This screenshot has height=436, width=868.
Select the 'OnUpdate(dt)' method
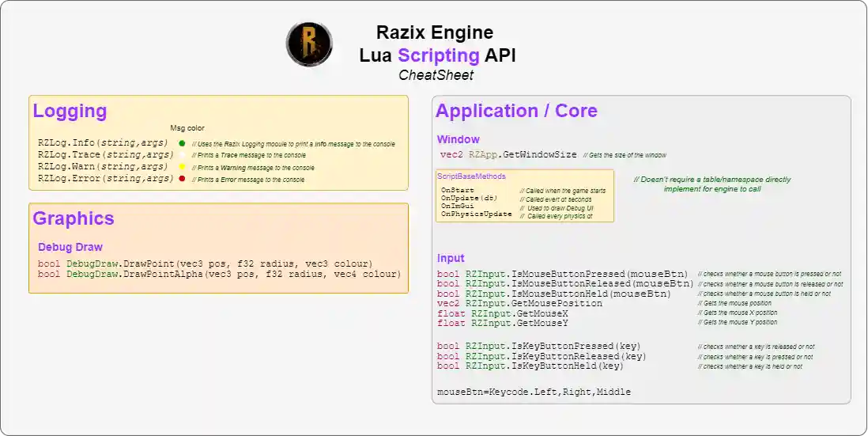[x=470, y=198]
